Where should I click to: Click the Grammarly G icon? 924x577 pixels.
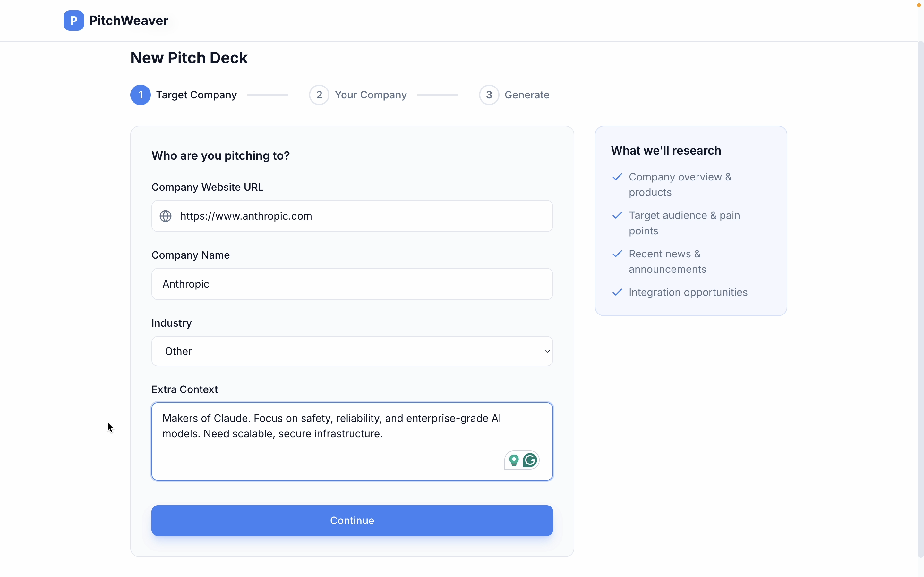(x=530, y=460)
